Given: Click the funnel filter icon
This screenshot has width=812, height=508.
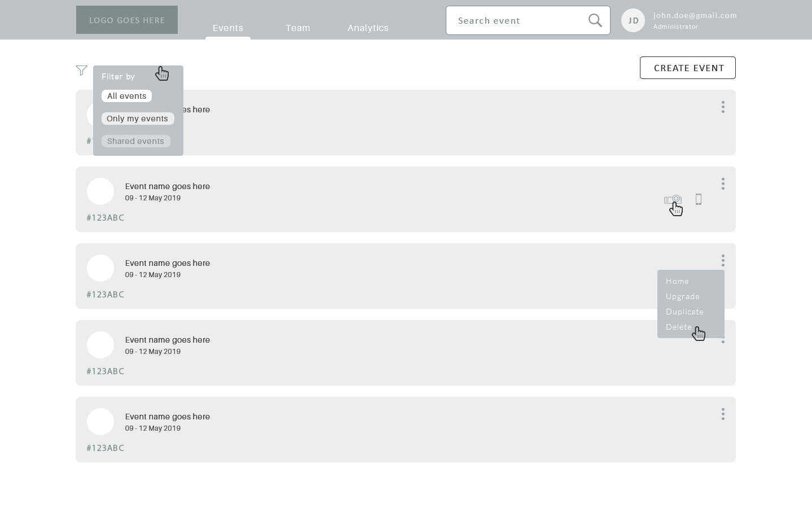Looking at the screenshot, I should pos(81,71).
